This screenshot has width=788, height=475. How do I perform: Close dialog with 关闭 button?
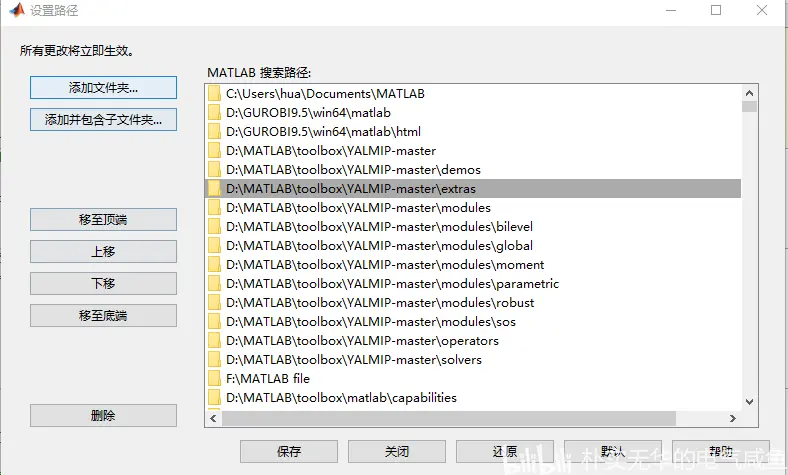coord(397,451)
